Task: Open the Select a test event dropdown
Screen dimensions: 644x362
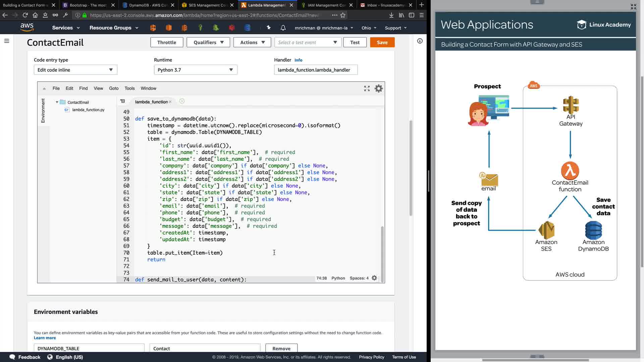Action: [x=308, y=42]
